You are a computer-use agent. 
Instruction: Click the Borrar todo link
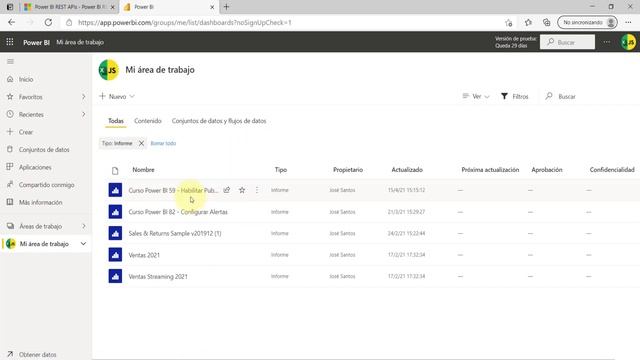(x=163, y=143)
